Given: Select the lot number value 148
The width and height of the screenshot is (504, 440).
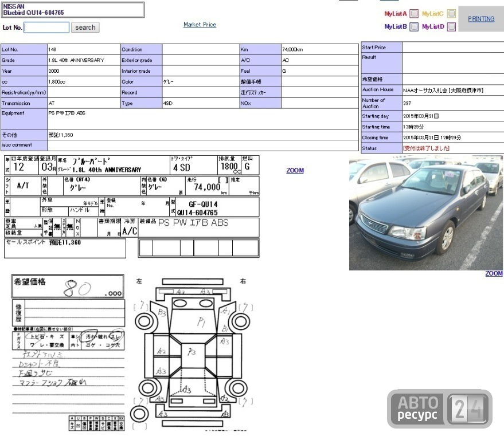Looking at the screenshot, I should (52, 49).
